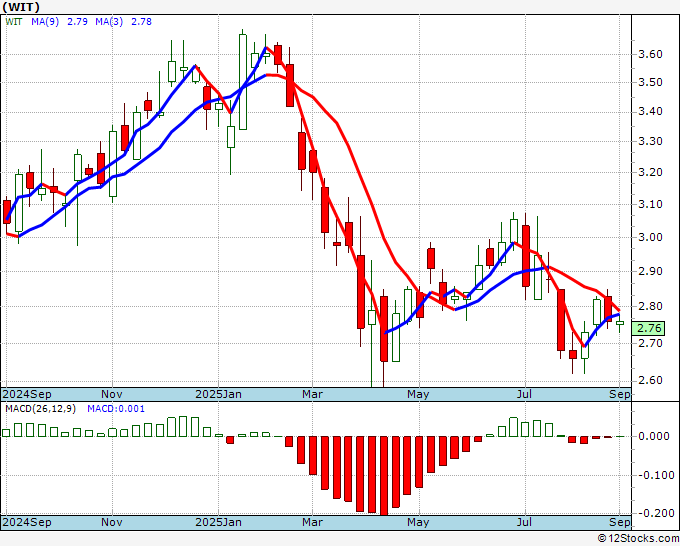Click the 3.10 price axis label
Viewport: 680px width, 546px height.
point(650,204)
